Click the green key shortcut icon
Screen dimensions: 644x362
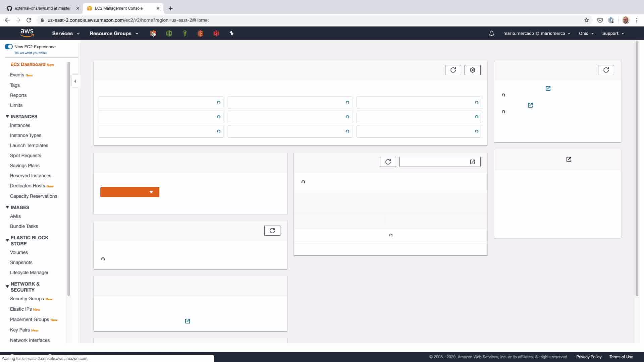(185, 33)
